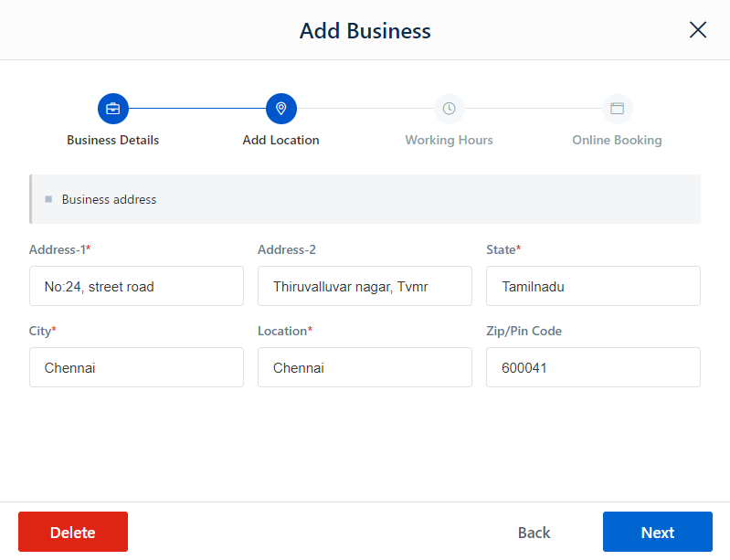Viewport: 730px width, 560px height.
Task: Select the Business Details step label
Action: [x=113, y=140]
